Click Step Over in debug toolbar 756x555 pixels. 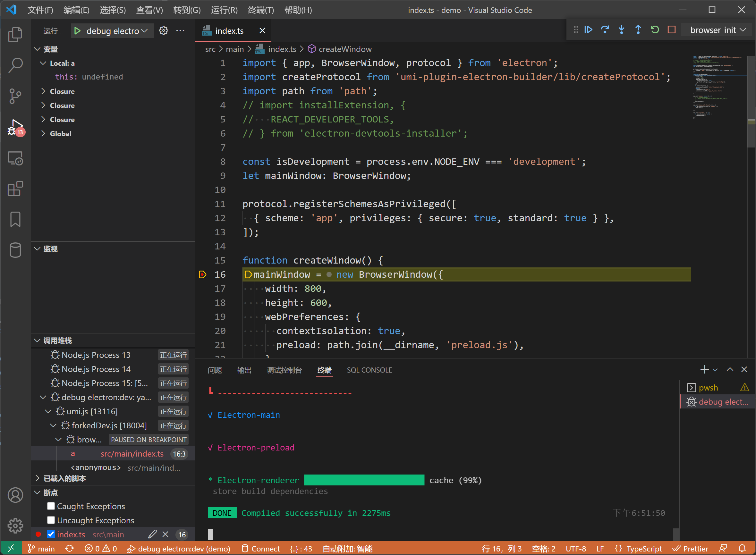point(605,29)
